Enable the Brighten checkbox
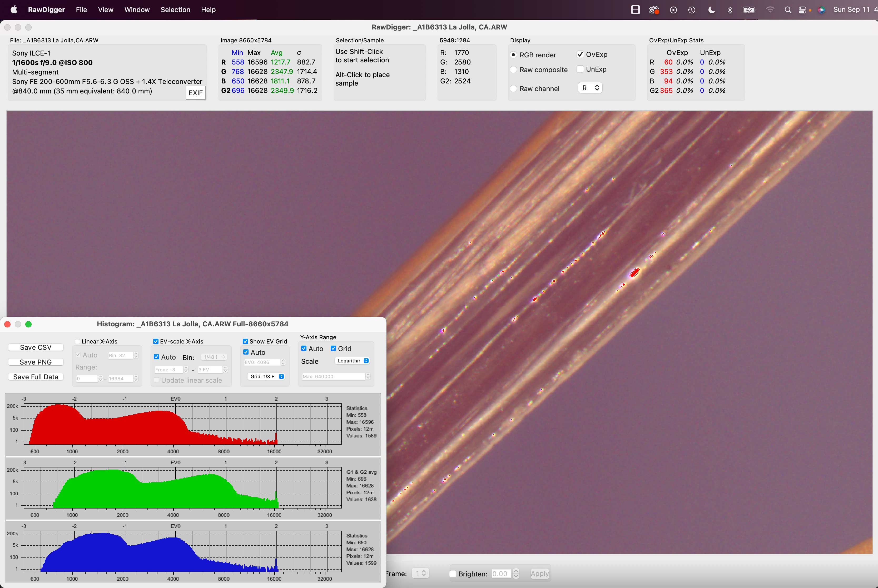 coord(453,574)
